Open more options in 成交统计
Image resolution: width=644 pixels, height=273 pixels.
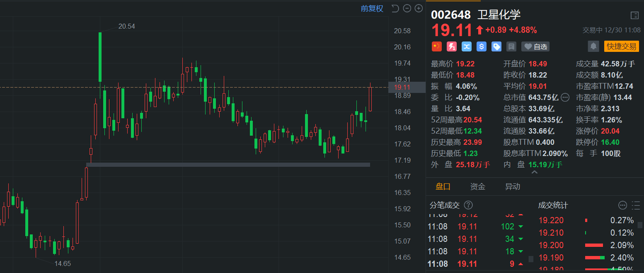coord(622,205)
